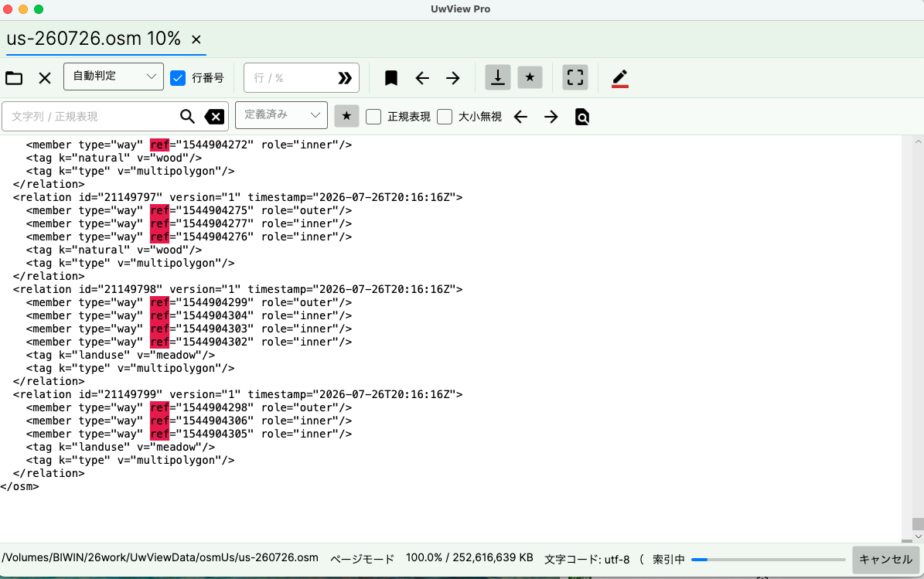Click the vertical scrollbar thumb

[918, 524]
